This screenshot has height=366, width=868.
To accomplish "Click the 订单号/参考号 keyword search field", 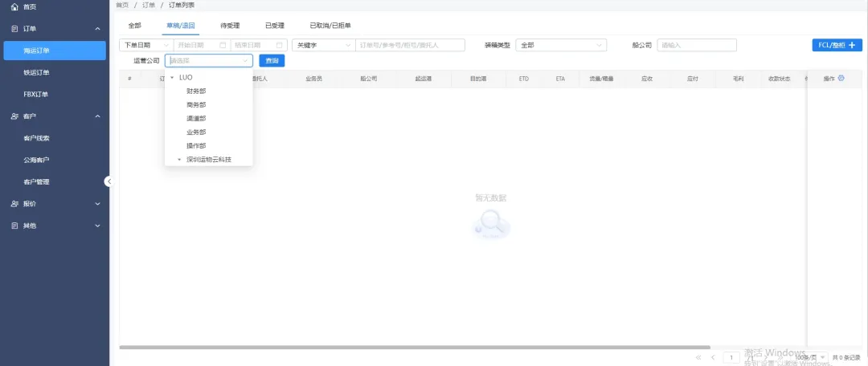I will pos(410,45).
